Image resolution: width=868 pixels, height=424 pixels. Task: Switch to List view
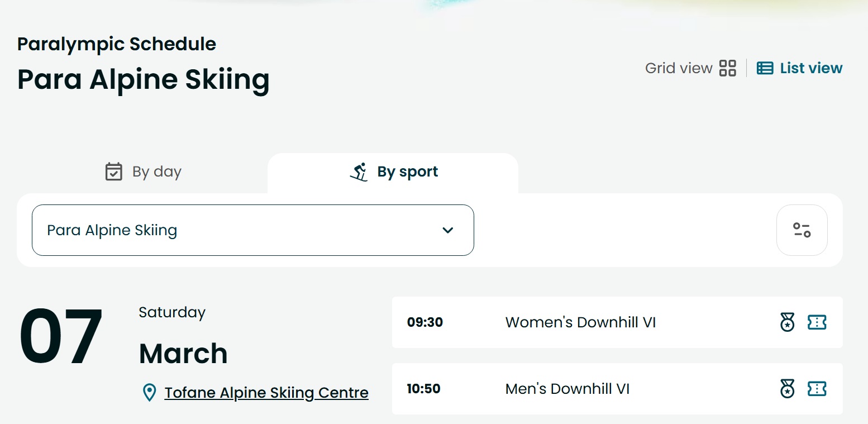coord(799,68)
